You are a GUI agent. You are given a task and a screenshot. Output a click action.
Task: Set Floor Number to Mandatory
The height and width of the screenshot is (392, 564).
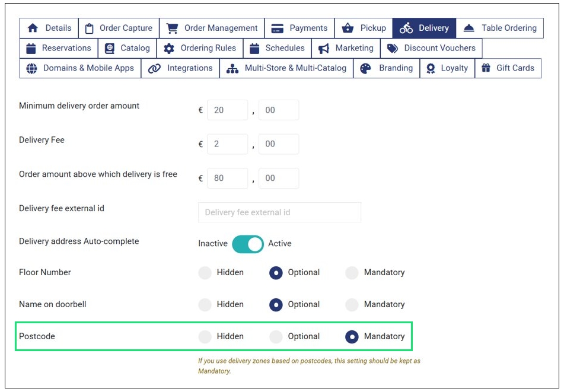[352, 273]
